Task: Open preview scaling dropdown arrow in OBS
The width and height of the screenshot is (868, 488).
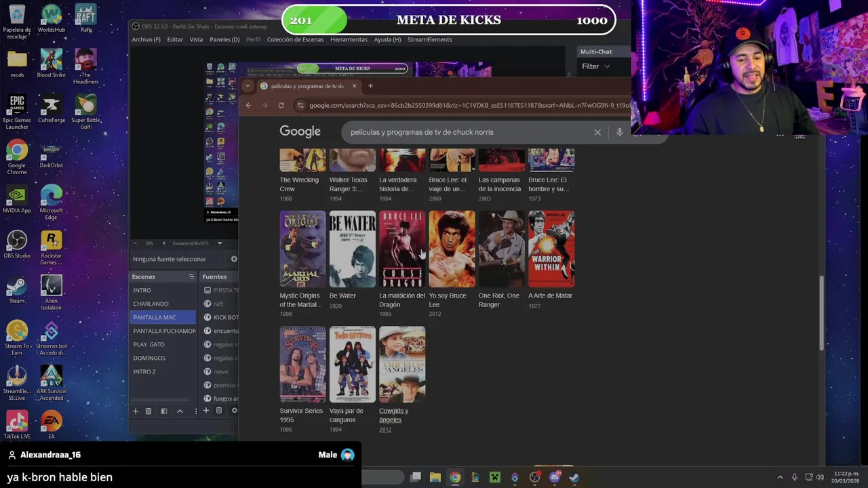Action: click(x=219, y=243)
